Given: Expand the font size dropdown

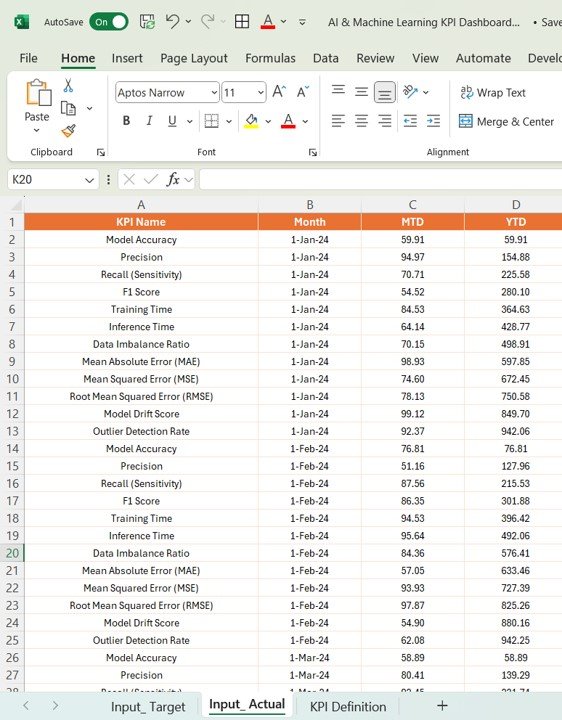Looking at the screenshot, I should 260,93.
